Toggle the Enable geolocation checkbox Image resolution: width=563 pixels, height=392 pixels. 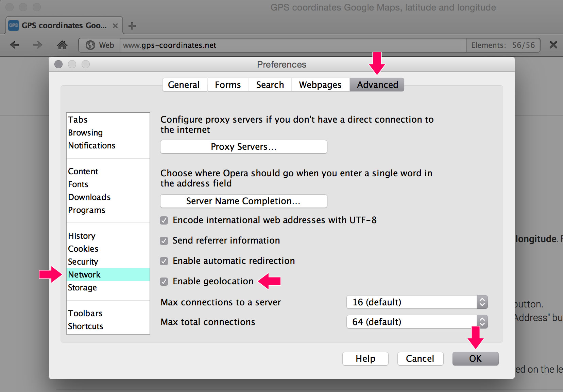(x=164, y=282)
